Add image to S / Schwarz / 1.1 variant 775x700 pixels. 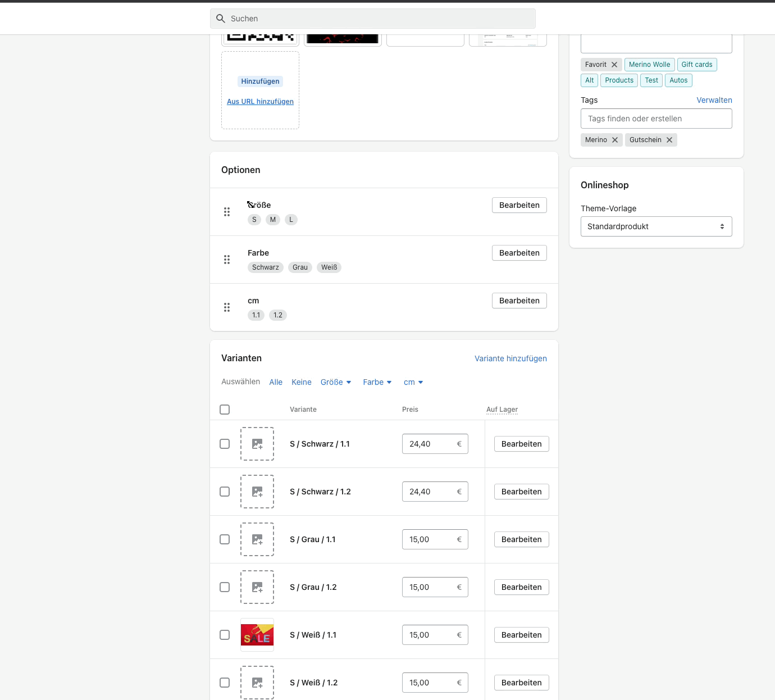[x=257, y=444]
